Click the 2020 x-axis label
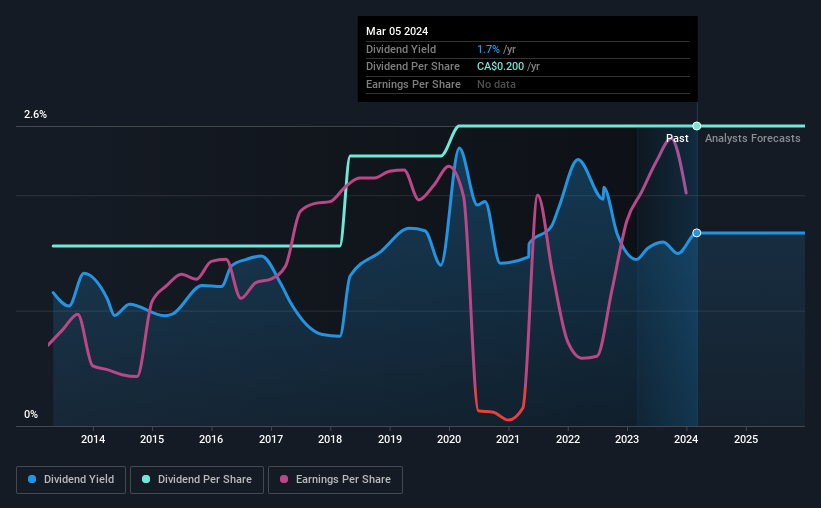 449,439
